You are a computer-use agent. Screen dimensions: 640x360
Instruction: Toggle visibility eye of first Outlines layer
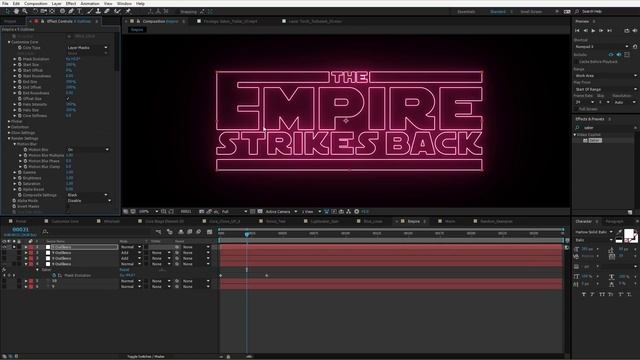[4, 247]
